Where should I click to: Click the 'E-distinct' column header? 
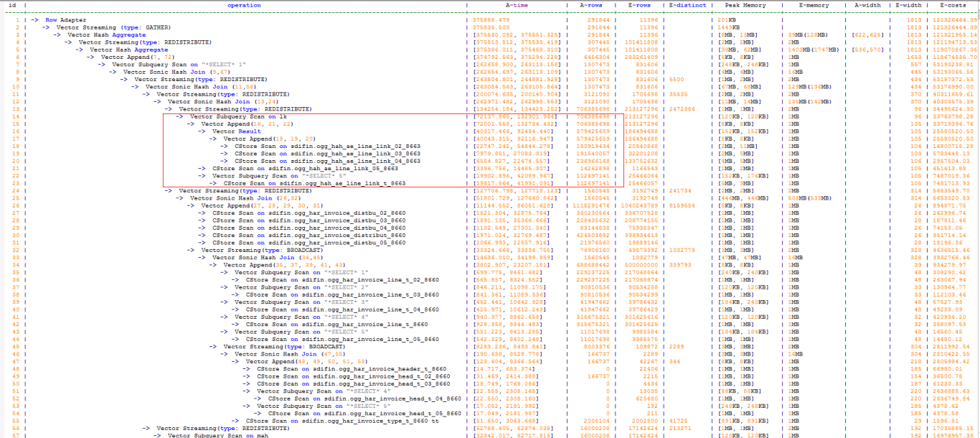(x=688, y=5)
